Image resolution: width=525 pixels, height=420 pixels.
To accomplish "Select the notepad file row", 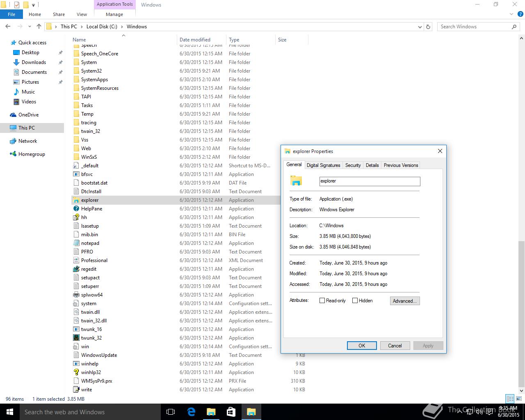I will pyautogui.click(x=176, y=243).
